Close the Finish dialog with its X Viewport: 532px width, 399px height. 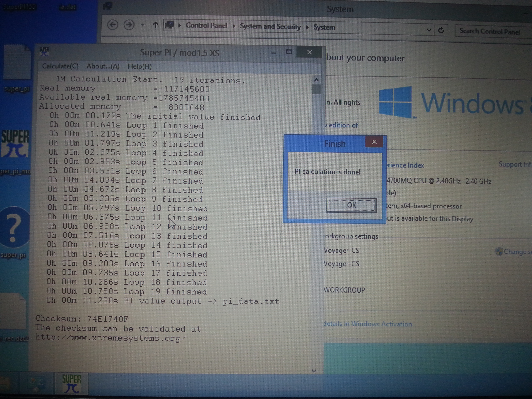tap(374, 142)
